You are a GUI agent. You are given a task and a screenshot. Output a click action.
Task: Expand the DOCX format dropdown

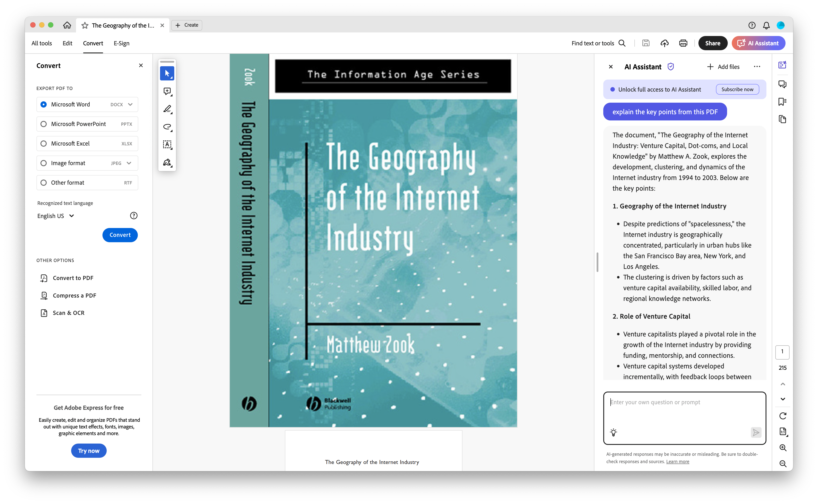130,104
